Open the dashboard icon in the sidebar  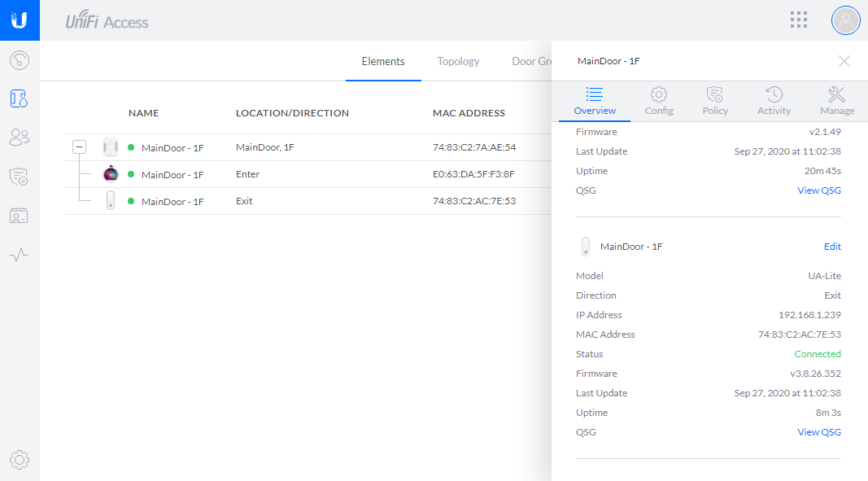click(x=20, y=60)
